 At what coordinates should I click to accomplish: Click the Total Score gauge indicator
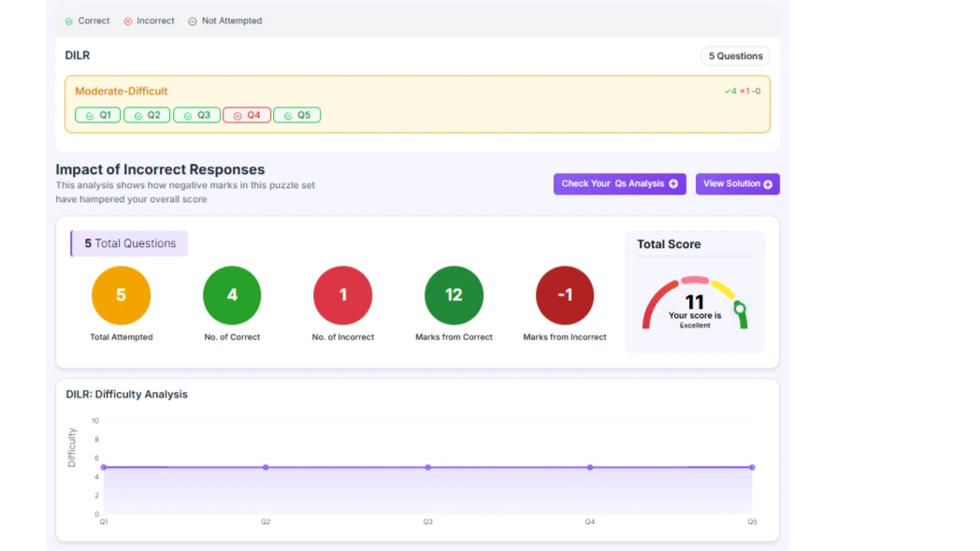740,309
